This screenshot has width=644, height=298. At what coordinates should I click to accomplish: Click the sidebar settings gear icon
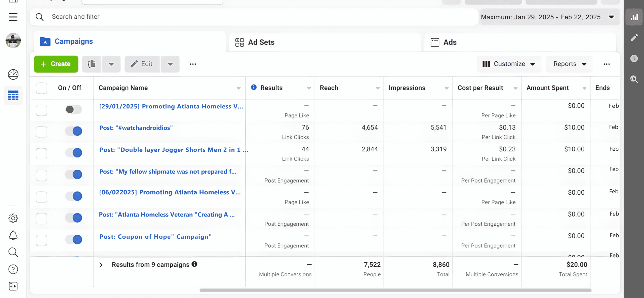[x=13, y=218]
